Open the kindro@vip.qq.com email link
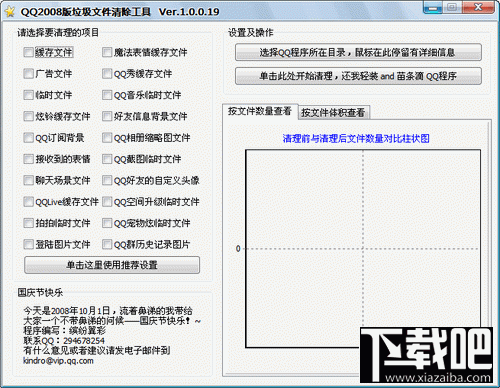This screenshot has height=388, width=500. tap(58, 361)
